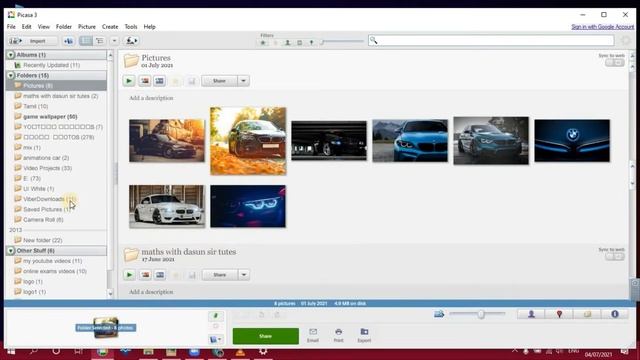Screen dimensions: 640x360
Task: Click the Share button under Pictures header
Action: 220,81
